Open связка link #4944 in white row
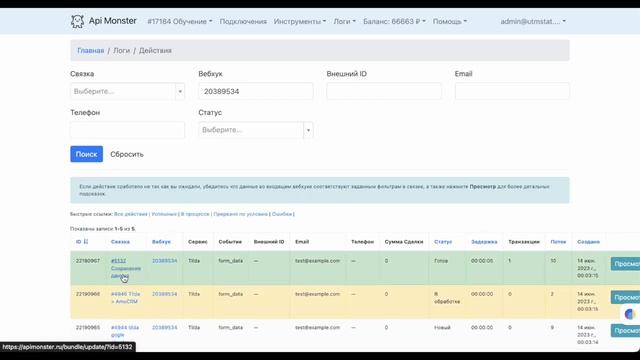The width and height of the screenshot is (640, 360). (x=124, y=331)
